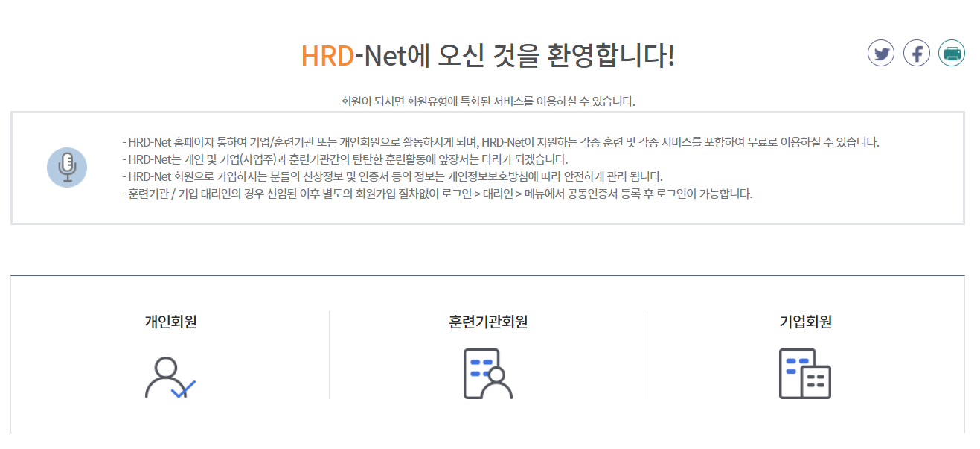Viewport: 980px width, 449px height.
Task: Select the 훈련기관회원 building and person icon
Action: pyautogui.click(x=488, y=374)
